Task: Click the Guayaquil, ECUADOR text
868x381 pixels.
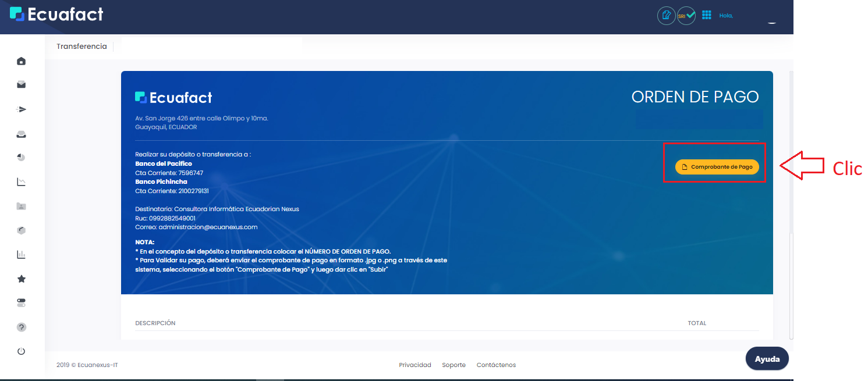Action: tap(166, 127)
